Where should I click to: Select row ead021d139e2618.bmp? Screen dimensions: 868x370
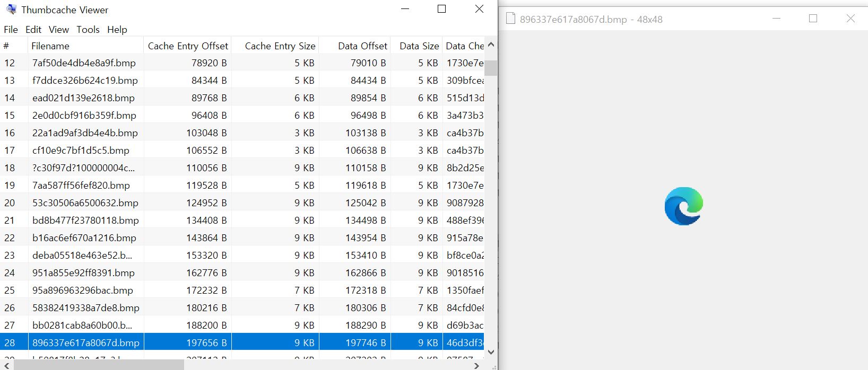pyautogui.click(x=242, y=98)
